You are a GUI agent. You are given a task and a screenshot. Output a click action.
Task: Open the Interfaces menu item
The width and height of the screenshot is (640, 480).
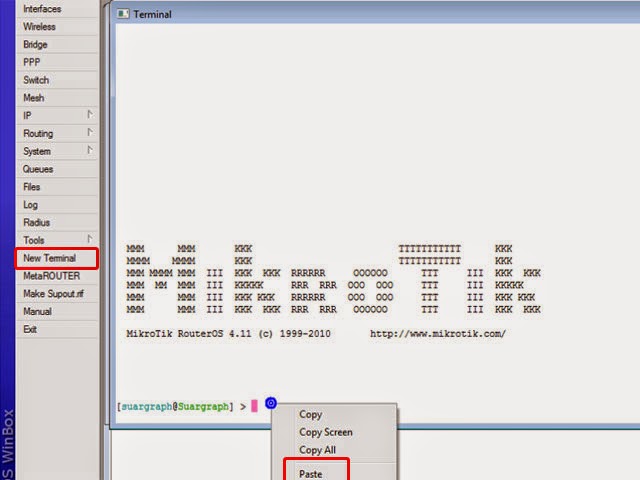pos(57,9)
